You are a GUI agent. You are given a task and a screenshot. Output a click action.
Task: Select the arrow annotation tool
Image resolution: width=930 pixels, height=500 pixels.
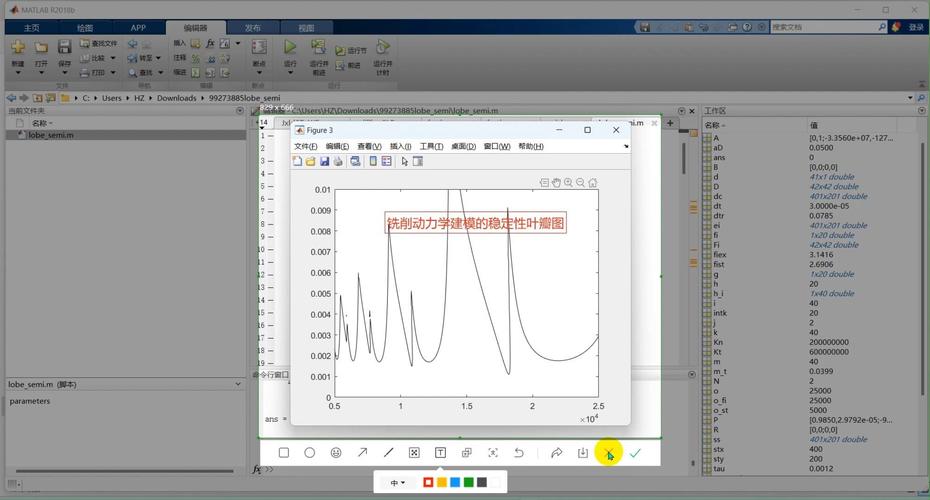pos(362,453)
